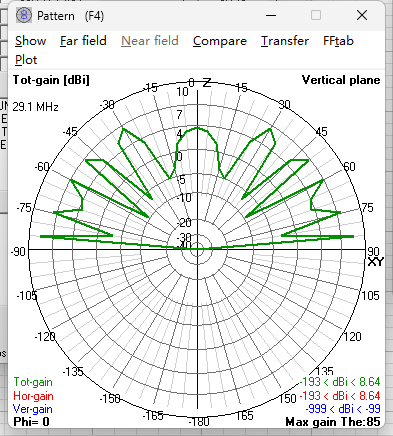Open the Far field menu
393x436 pixels.
tap(83, 41)
